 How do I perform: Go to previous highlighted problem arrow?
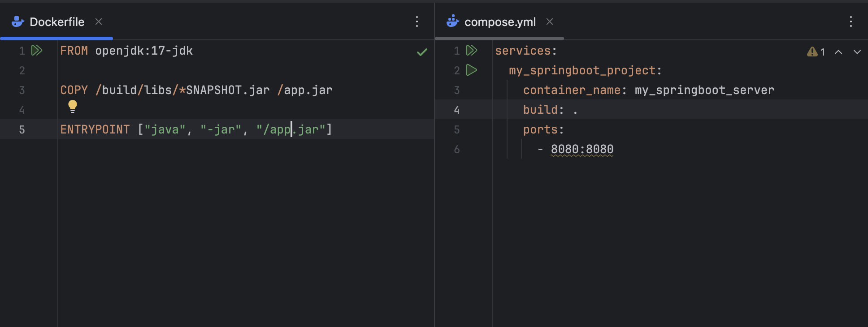(x=838, y=52)
